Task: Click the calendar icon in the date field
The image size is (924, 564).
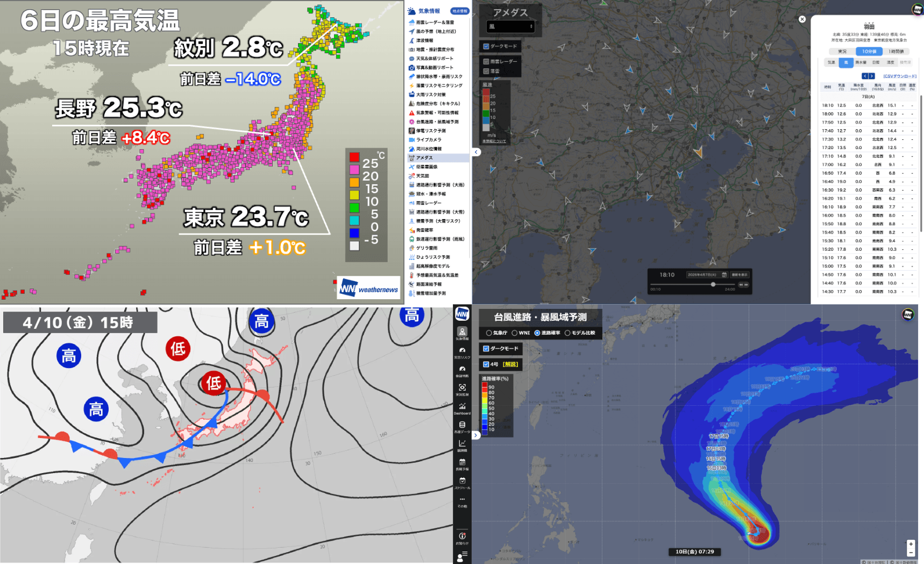Action: pyautogui.click(x=724, y=274)
